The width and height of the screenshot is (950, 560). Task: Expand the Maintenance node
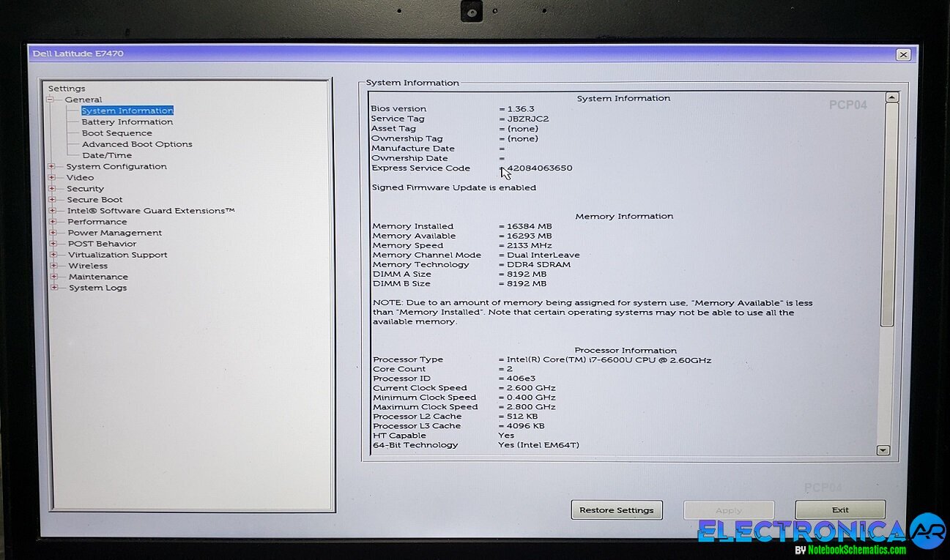click(54, 276)
